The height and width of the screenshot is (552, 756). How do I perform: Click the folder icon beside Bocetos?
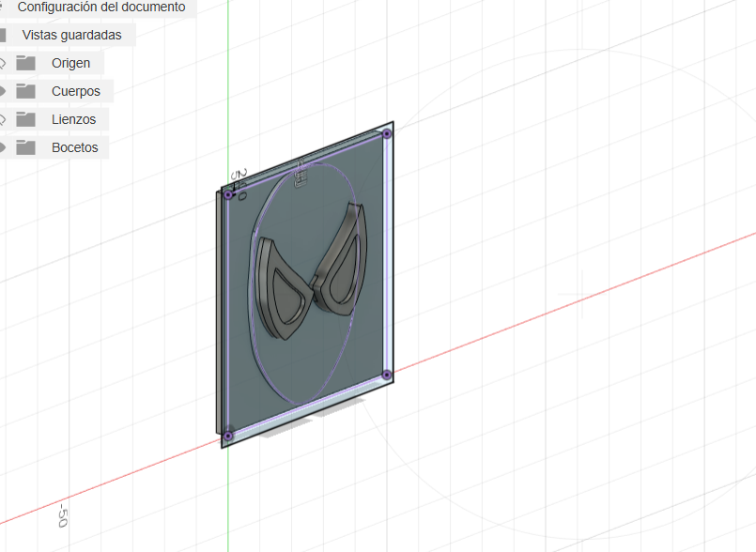click(25, 147)
